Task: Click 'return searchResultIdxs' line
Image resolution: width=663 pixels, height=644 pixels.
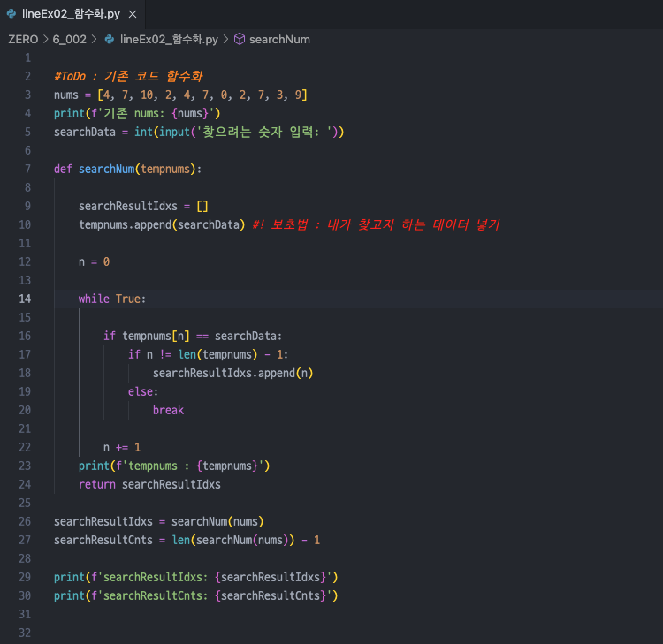Action: 149,484
